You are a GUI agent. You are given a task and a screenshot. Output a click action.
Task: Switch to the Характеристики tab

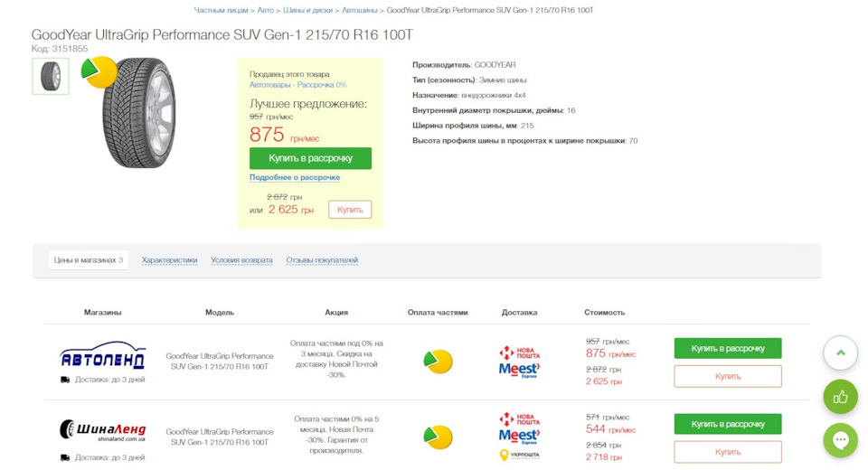point(169,260)
